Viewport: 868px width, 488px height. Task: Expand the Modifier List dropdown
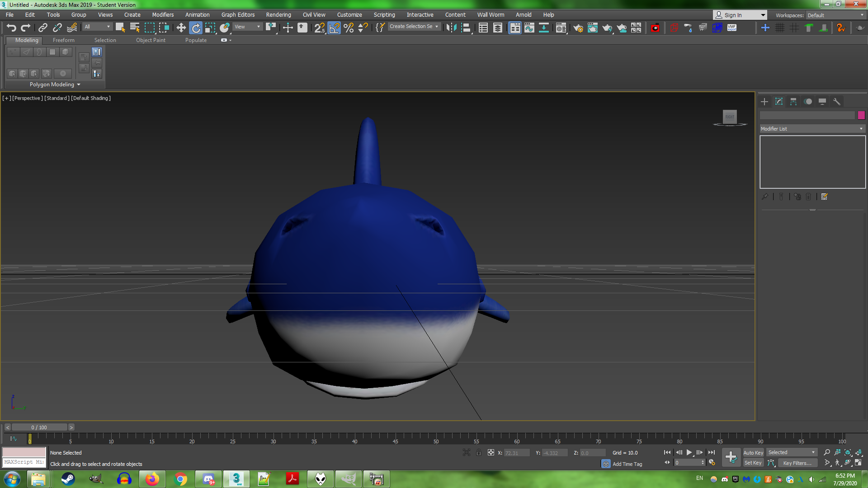pyautogui.click(x=812, y=129)
